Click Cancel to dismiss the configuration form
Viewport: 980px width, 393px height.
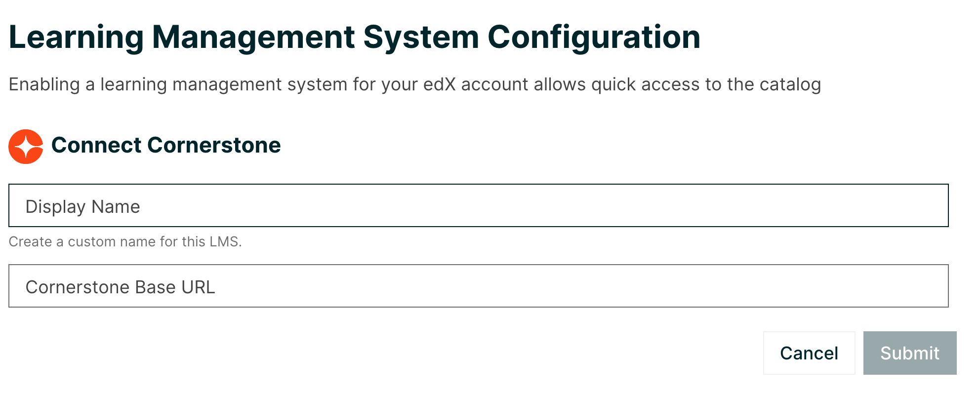pos(809,353)
